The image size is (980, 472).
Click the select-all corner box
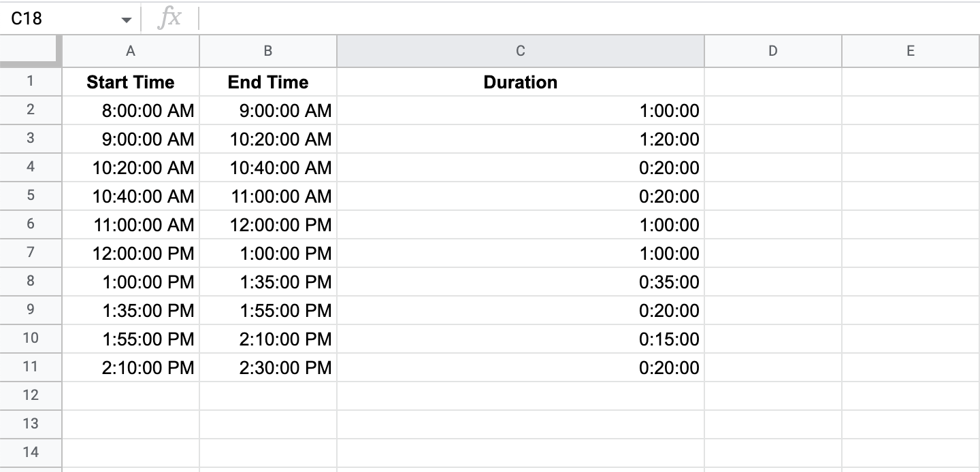coord(31,51)
